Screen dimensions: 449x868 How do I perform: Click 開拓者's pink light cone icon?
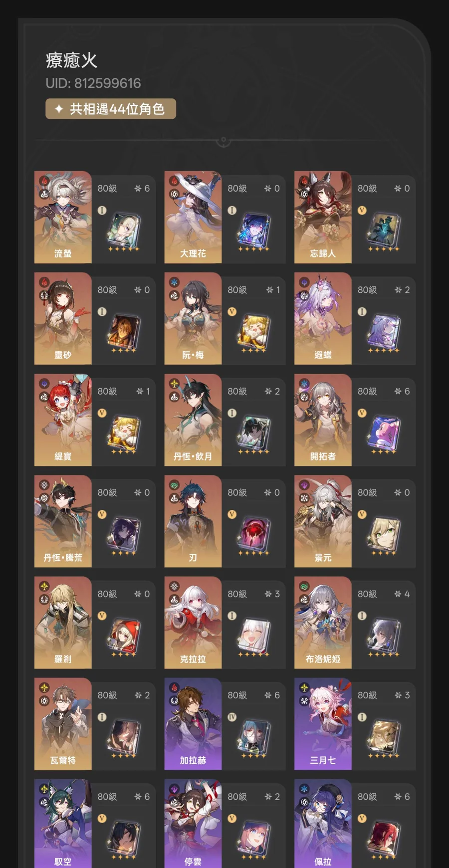point(384,433)
